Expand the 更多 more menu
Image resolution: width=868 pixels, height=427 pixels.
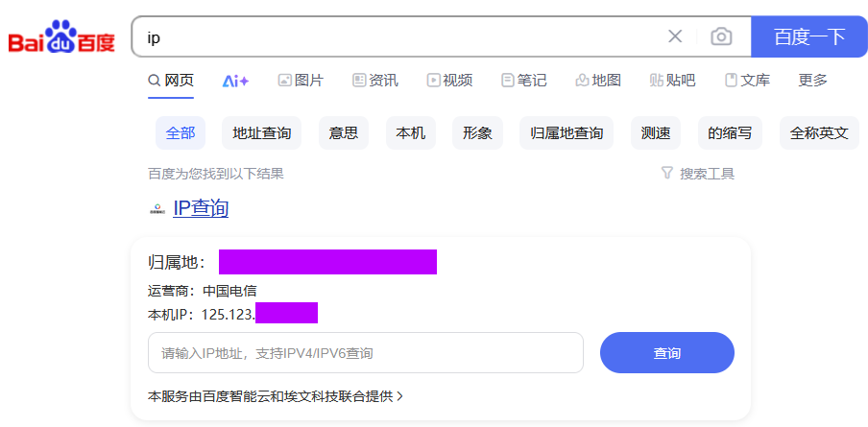tap(812, 81)
